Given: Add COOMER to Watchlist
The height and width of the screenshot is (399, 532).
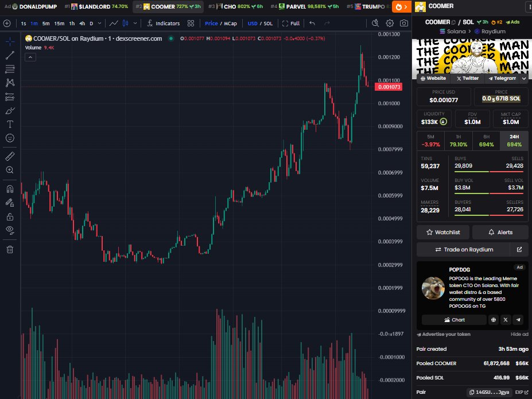Looking at the screenshot, I should click(x=443, y=232).
